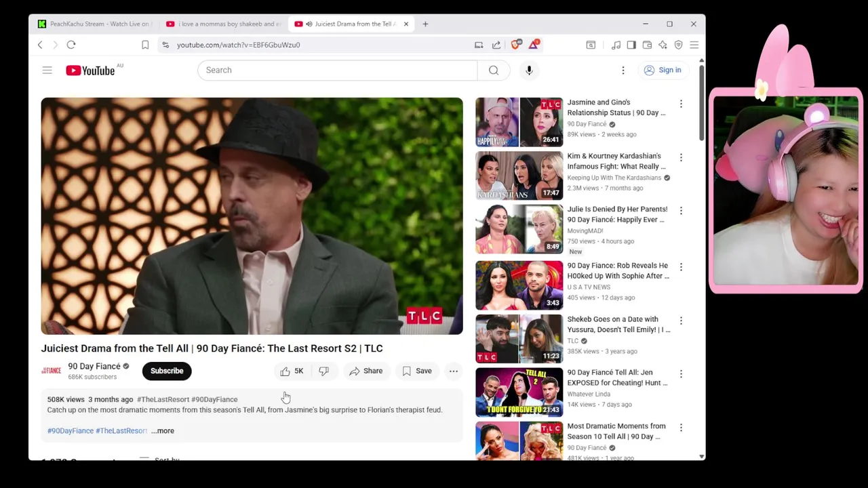Open more actions below the video

(x=454, y=371)
